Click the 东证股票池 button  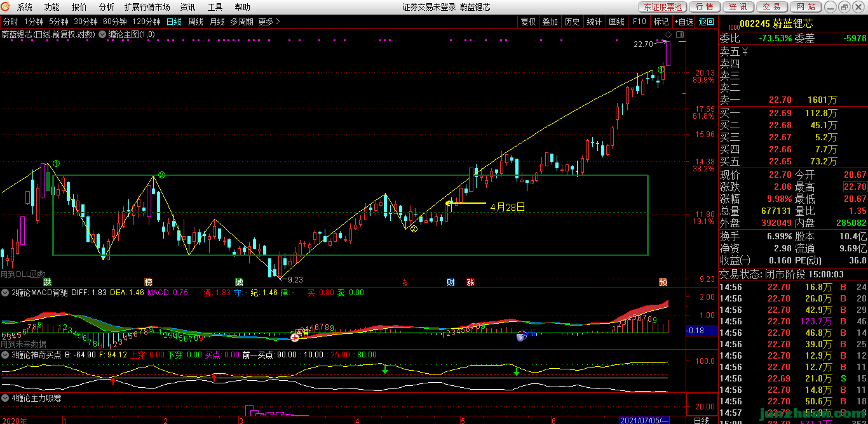(x=662, y=7)
